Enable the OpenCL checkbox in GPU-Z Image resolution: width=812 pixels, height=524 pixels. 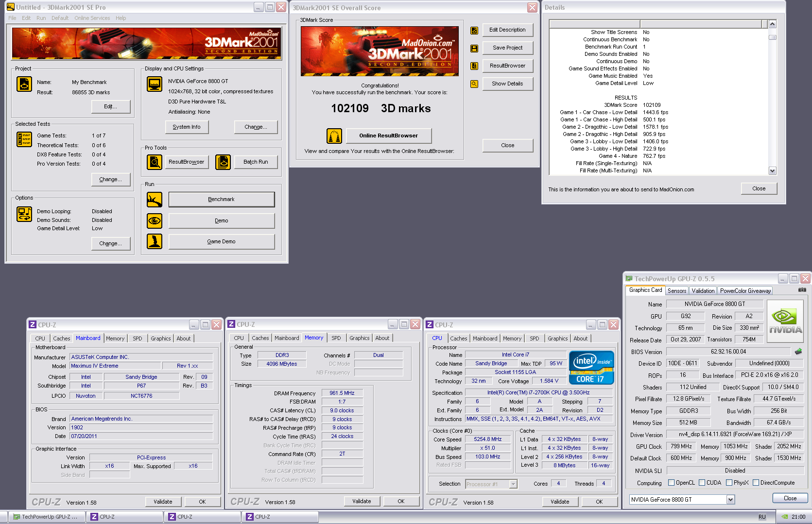click(x=671, y=483)
